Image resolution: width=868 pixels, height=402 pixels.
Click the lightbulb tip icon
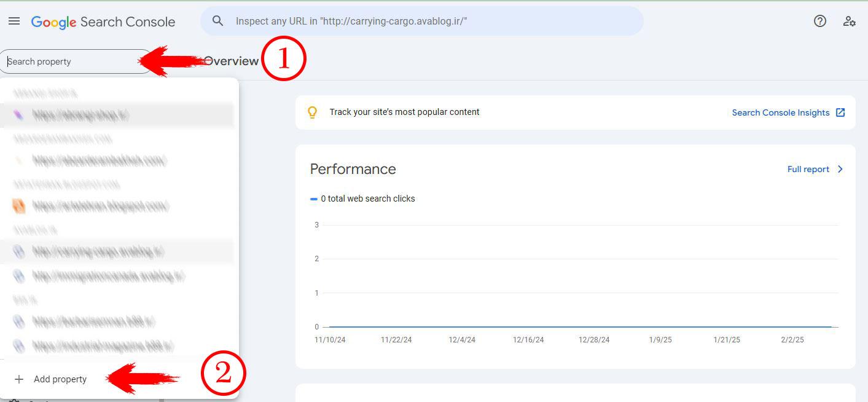[x=312, y=112]
